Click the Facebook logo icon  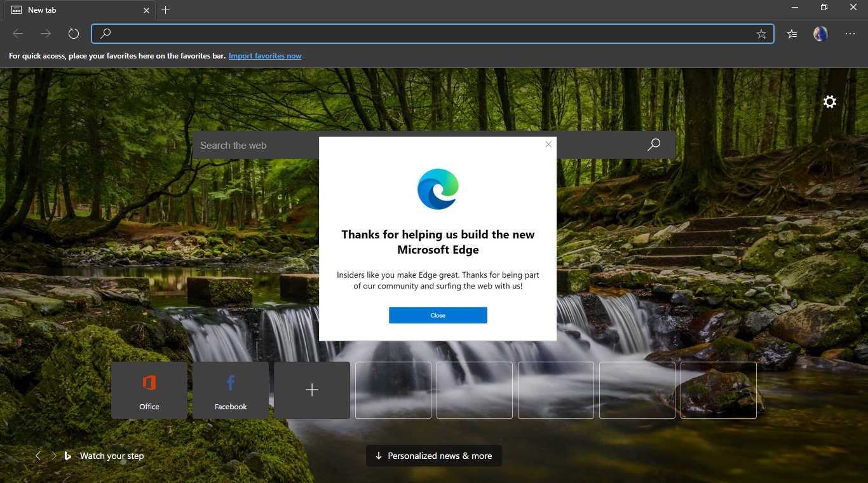[231, 383]
